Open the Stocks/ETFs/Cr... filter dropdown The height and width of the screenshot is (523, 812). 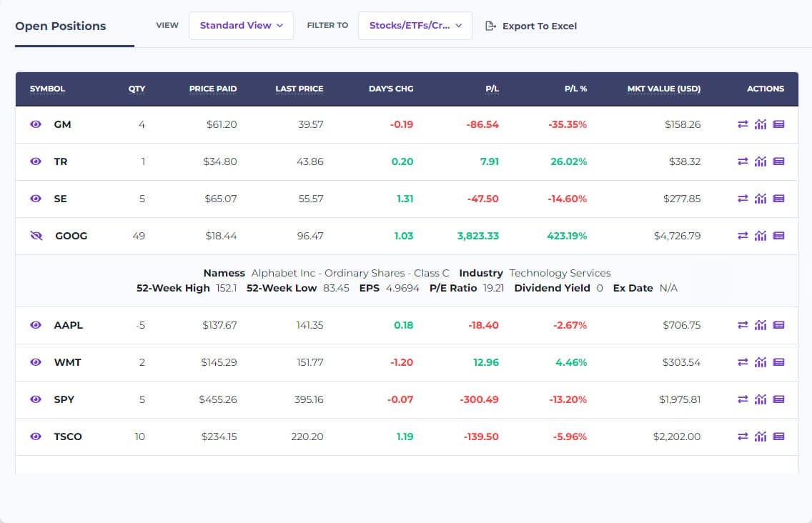(x=415, y=26)
